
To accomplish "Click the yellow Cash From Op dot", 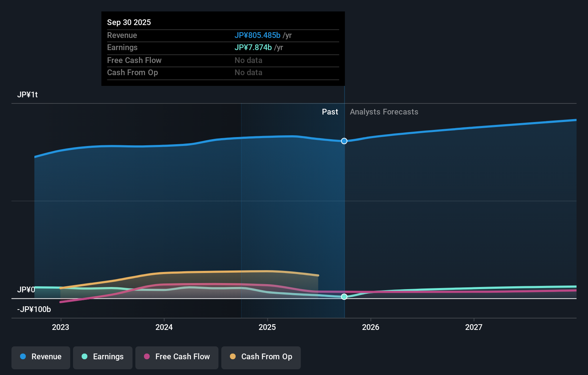I will [233, 357].
